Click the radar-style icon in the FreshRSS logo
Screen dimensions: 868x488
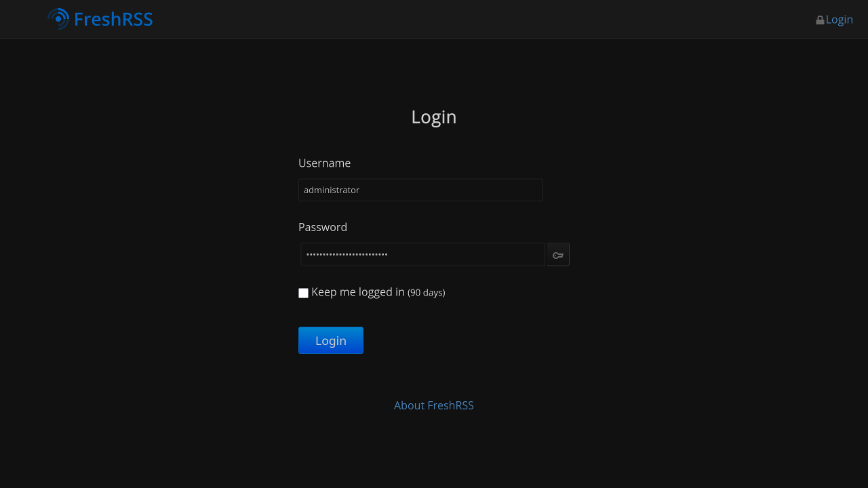[58, 19]
